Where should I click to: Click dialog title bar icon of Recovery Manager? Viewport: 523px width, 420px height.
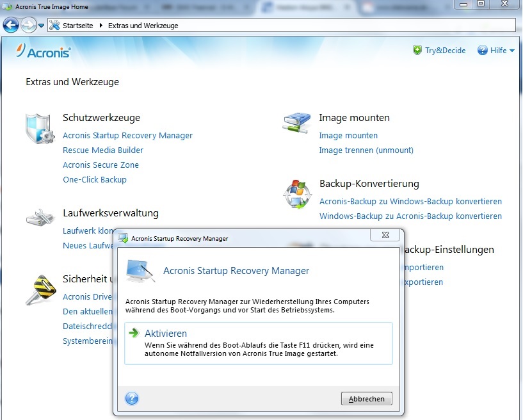pos(123,238)
